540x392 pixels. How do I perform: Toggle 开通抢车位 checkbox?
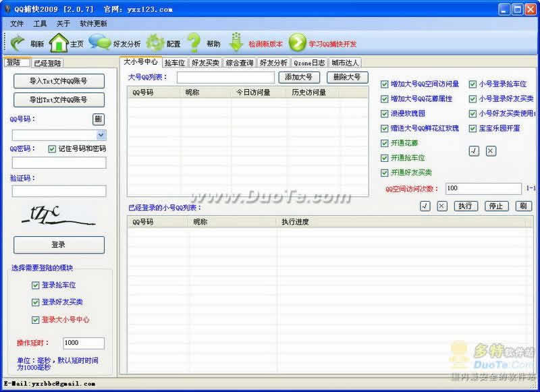pos(384,158)
